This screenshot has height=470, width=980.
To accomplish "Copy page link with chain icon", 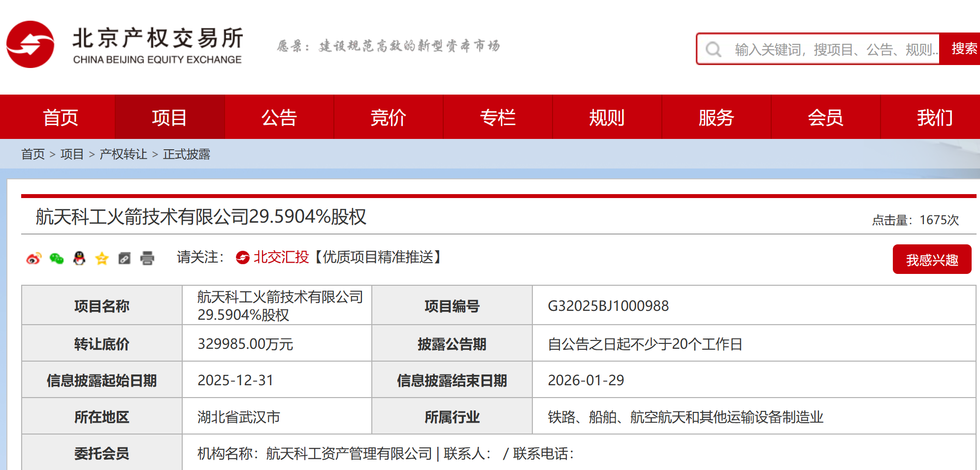I will [x=125, y=258].
